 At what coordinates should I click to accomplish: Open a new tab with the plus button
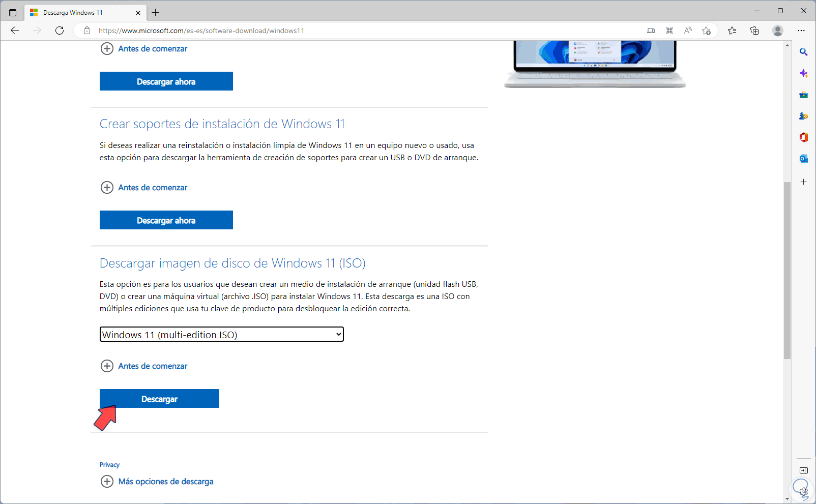pos(156,13)
